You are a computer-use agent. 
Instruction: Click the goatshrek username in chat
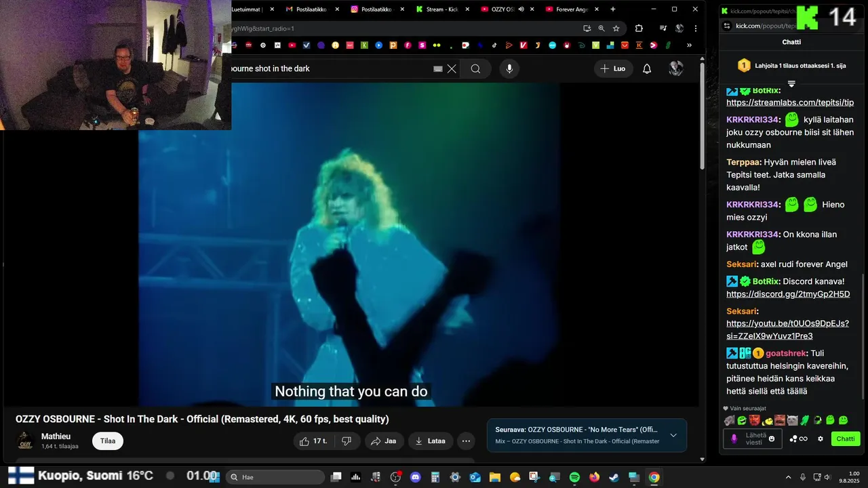tap(786, 353)
